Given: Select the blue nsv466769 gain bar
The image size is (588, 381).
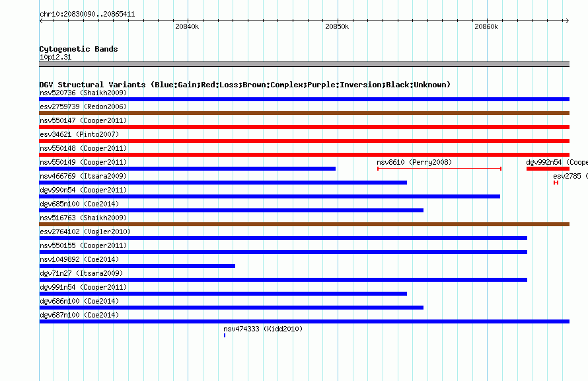Looking at the screenshot, I should pyautogui.click(x=223, y=183).
